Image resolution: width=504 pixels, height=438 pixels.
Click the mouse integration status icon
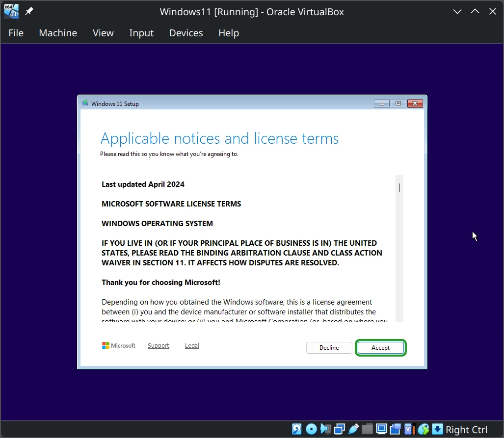(424, 429)
